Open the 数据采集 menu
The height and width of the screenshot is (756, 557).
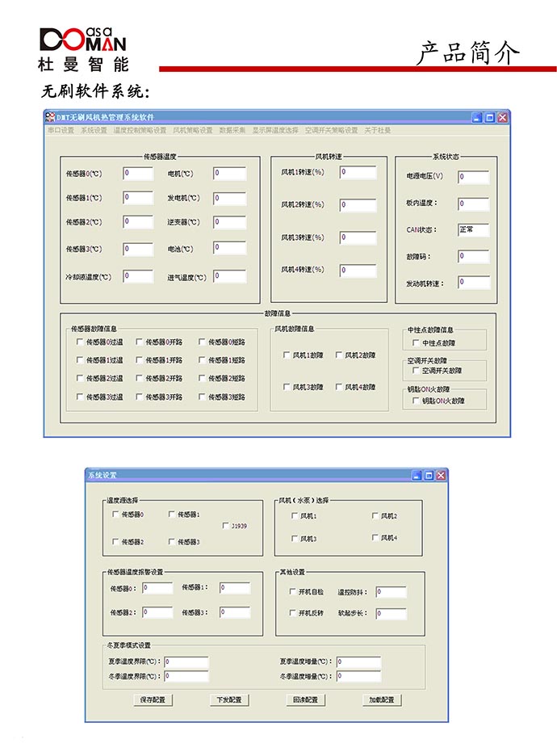pyautogui.click(x=232, y=130)
